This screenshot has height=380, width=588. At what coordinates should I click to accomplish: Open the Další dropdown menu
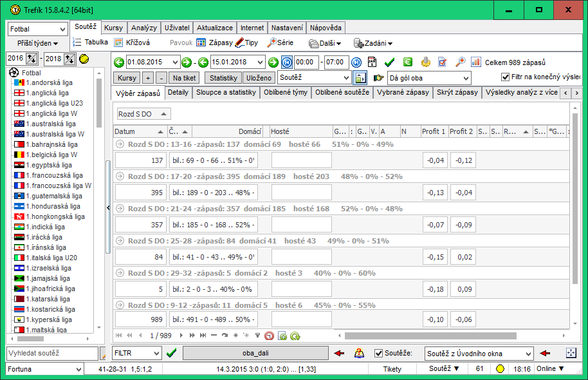(x=325, y=43)
